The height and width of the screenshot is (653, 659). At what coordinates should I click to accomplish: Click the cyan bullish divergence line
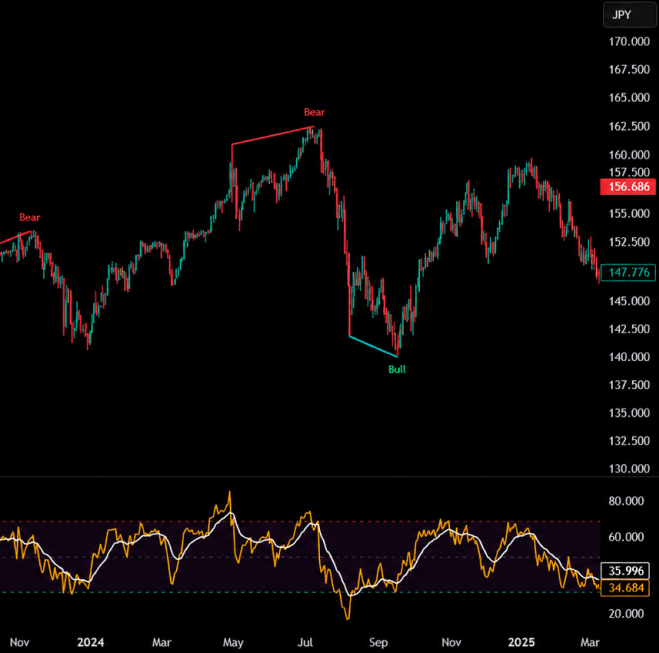click(x=373, y=346)
